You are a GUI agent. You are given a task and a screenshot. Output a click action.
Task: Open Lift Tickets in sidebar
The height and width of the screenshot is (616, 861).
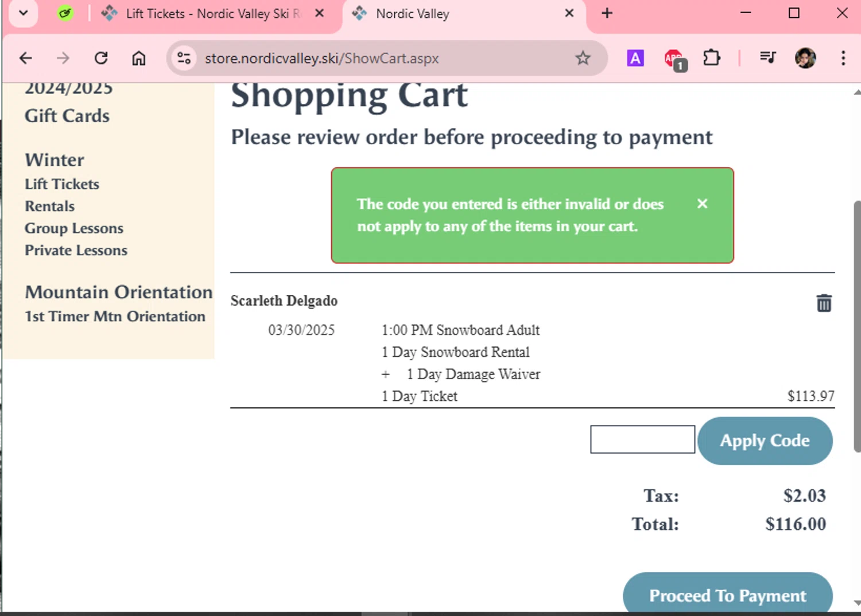pyautogui.click(x=62, y=184)
